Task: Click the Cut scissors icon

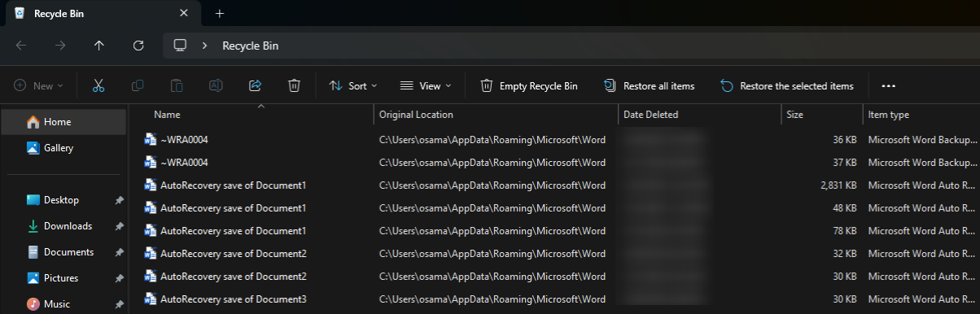Action: coord(98,85)
